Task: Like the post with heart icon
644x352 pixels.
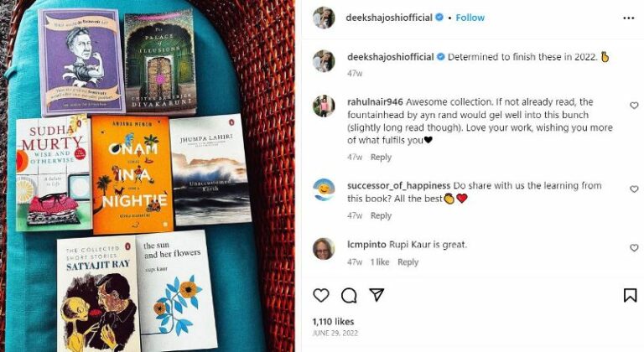Action: click(x=321, y=295)
